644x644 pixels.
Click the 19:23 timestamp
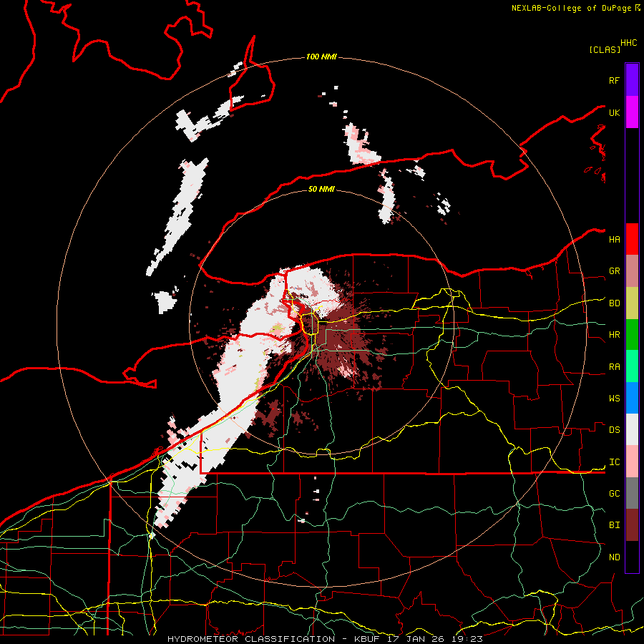pos(468,639)
